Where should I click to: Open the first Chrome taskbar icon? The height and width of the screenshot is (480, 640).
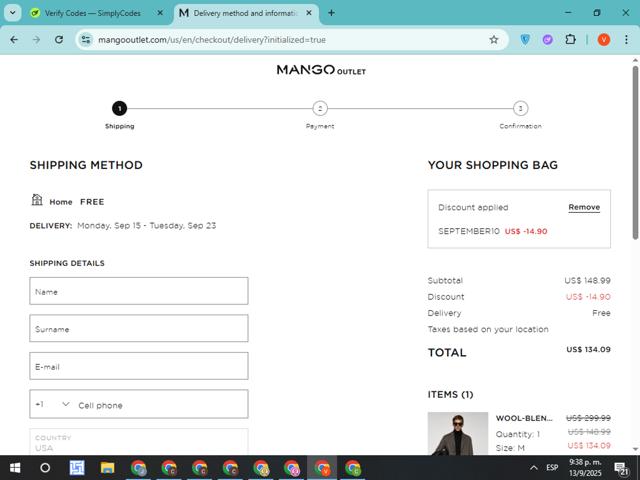pos(138,468)
